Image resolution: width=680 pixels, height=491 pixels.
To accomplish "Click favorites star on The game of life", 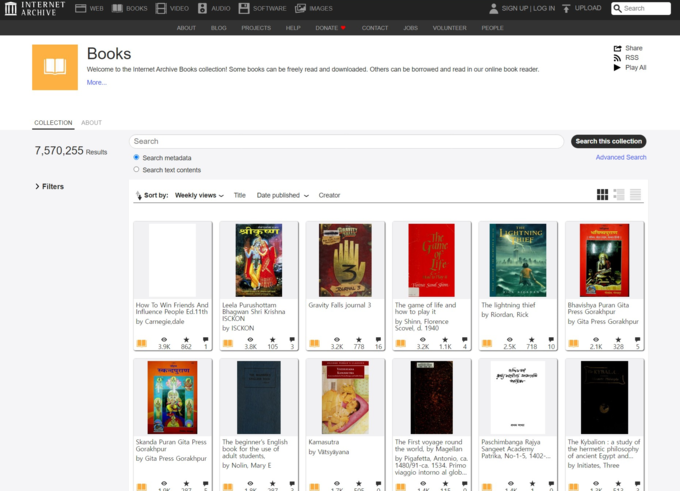I will coord(445,340).
